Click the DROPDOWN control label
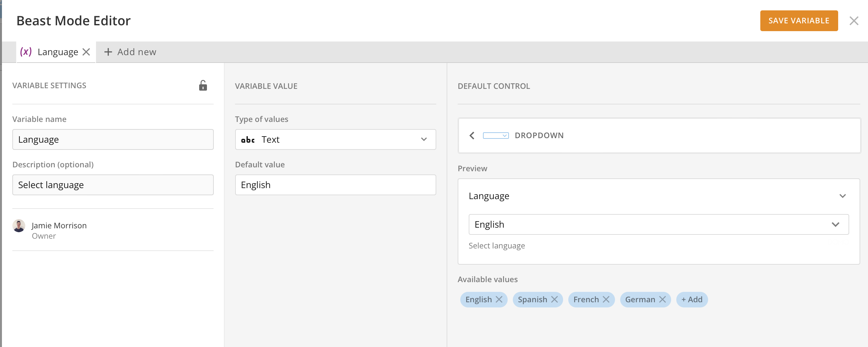The height and width of the screenshot is (347, 868). (539, 136)
